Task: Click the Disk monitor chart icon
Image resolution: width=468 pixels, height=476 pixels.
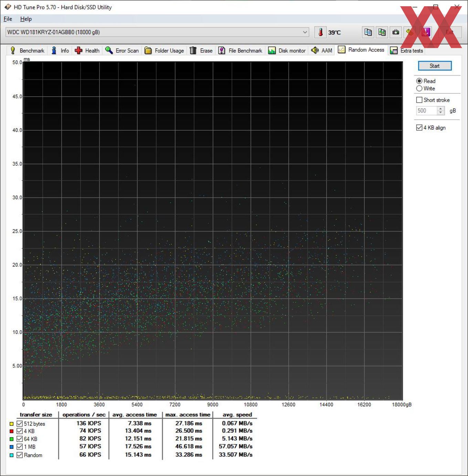Action: [x=272, y=51]
